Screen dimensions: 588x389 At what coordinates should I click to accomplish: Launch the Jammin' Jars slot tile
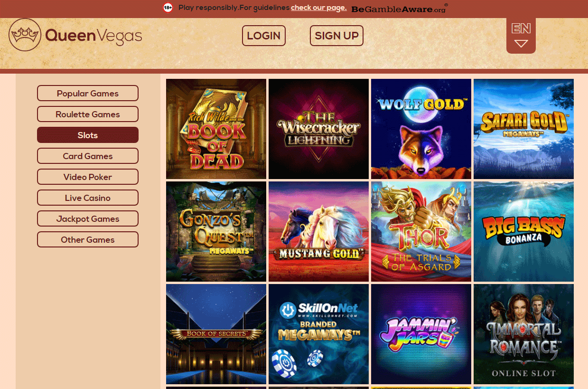pyautogui.click(x=421, y=334)
